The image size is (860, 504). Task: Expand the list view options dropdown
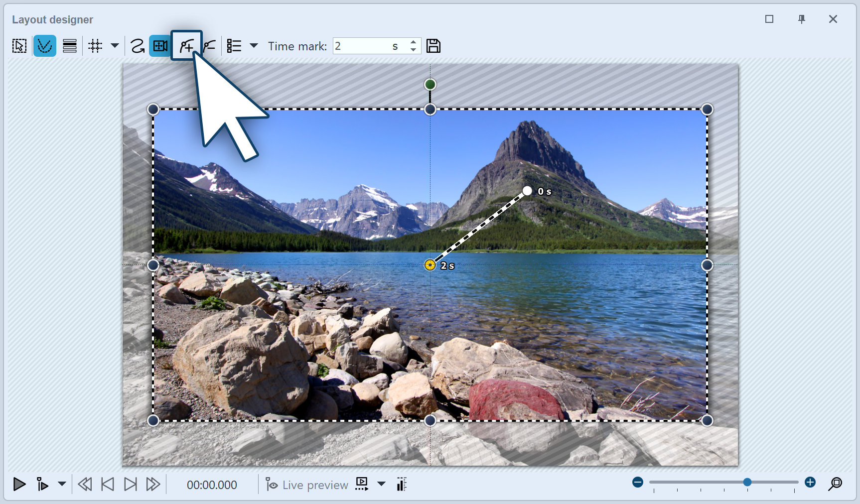pyautogui.click(x=255, y=45)
